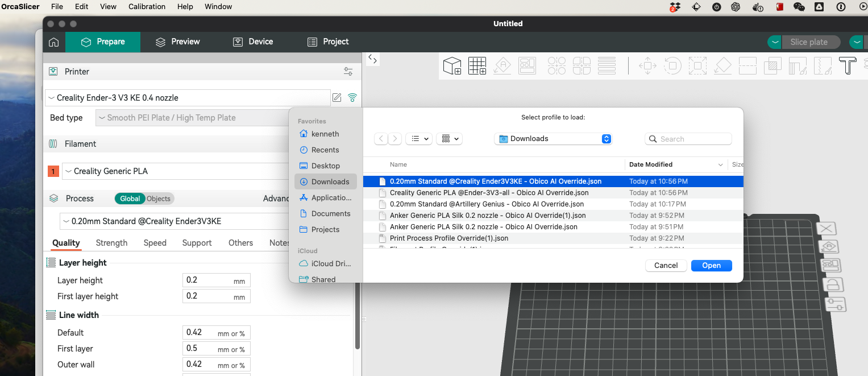
Task: Click the plate arrange icon
Action: [832, 266]
